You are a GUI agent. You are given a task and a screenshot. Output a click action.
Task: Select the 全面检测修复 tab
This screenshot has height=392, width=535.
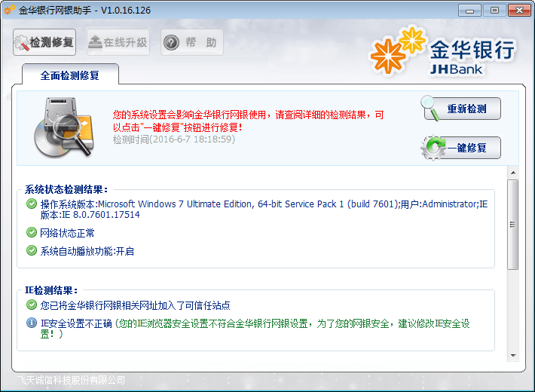tap(70, 75)
